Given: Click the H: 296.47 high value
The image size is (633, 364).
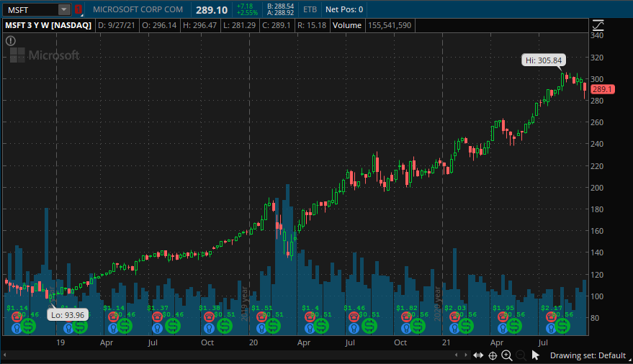Looking at the screenshot, I should 199,25.
